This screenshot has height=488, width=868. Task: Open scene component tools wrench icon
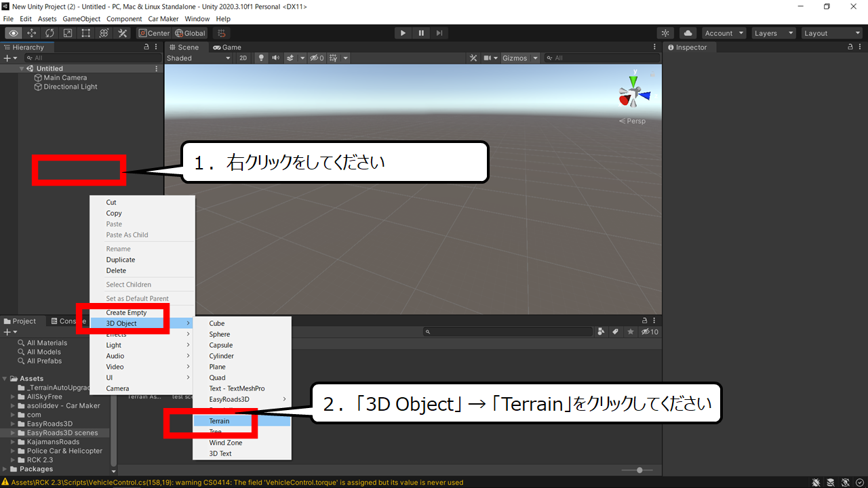pos(474,58)
